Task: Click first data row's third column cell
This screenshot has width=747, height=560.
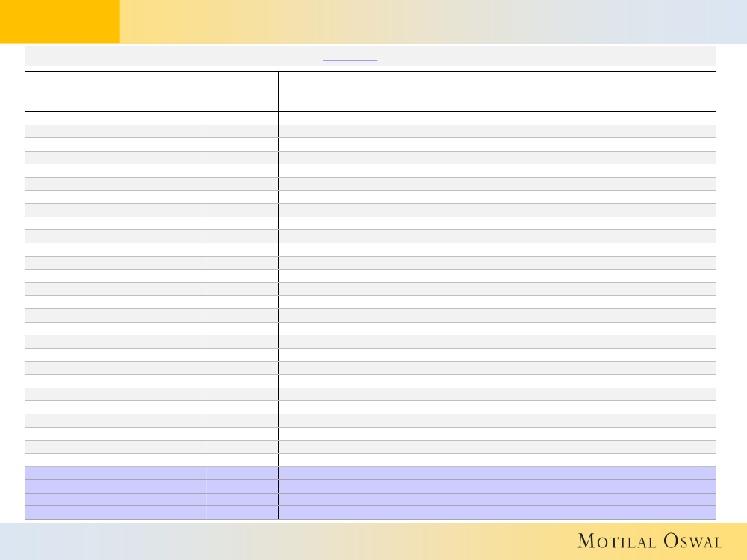Action: pyautogui.click(x=492, y=118)
